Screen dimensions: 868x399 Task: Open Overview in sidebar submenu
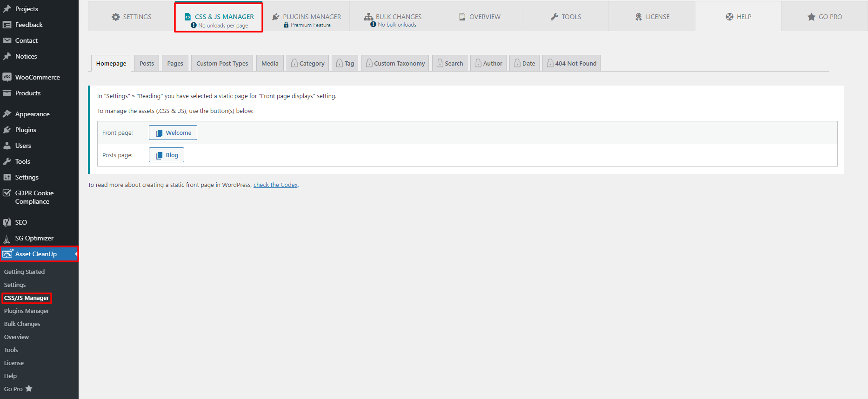click(16, 337)
